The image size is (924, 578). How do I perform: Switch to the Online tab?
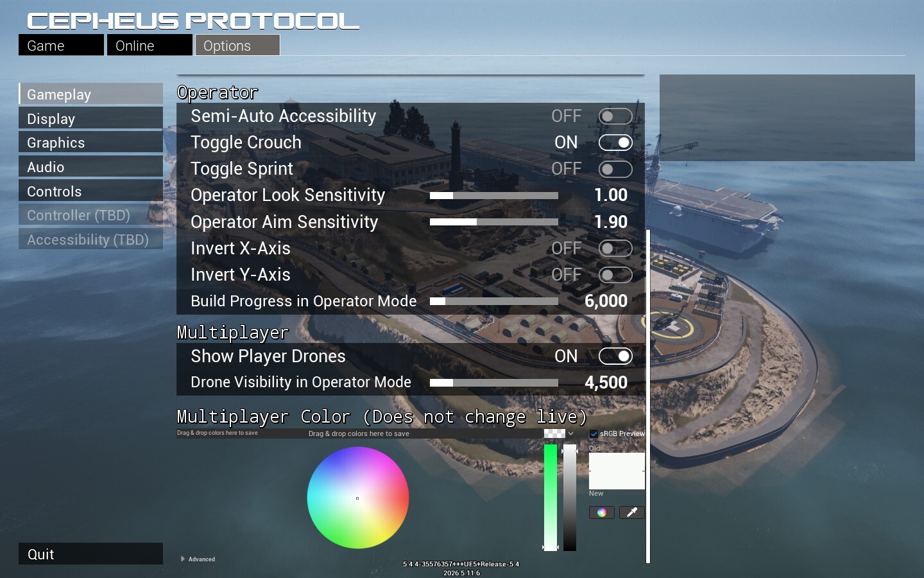150,46
